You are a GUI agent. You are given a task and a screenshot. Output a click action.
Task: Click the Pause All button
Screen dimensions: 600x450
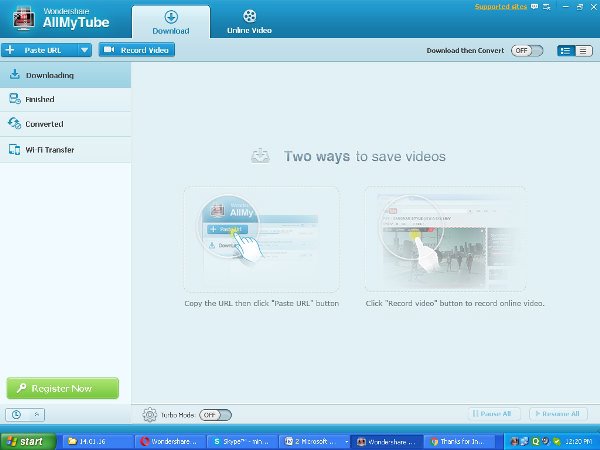494,414
